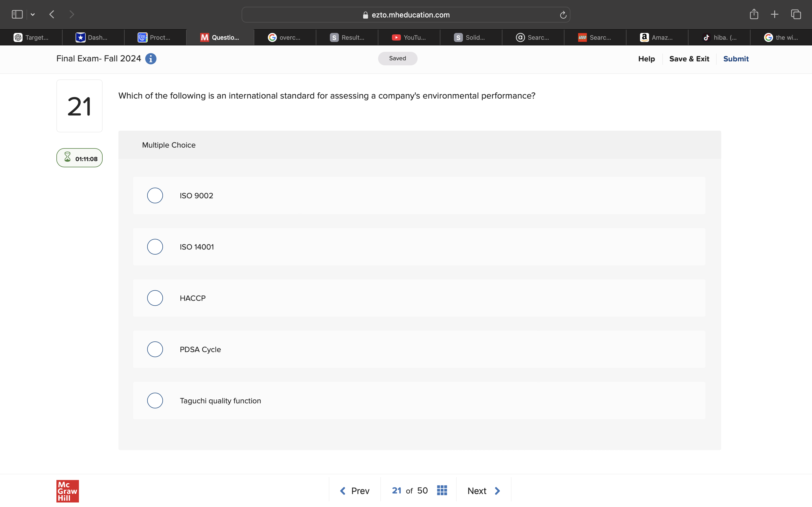Click the info icon beside Final Exam title

pos(151,59)
